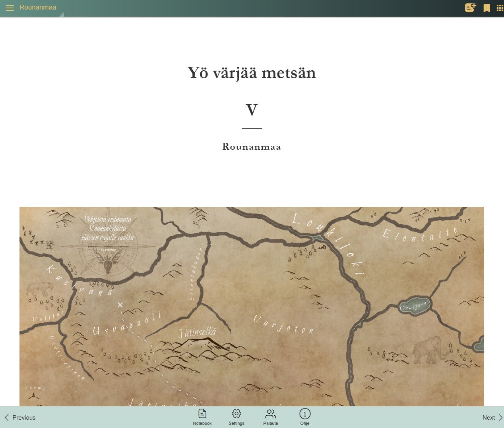
Task: Go to the Previous page
Action: coord(20,418)
